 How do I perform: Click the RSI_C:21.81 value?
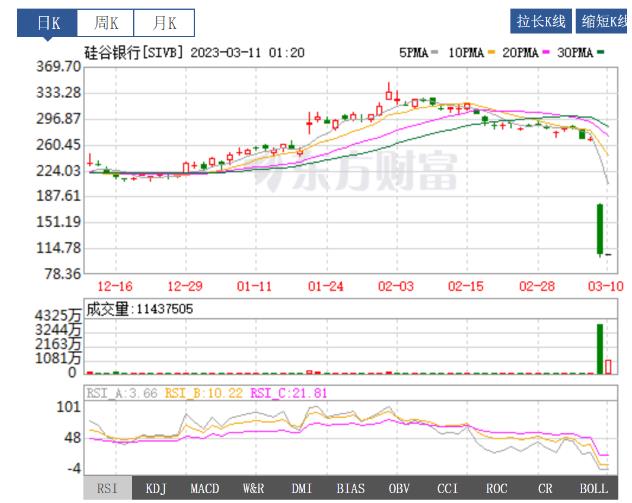[289, 393]
